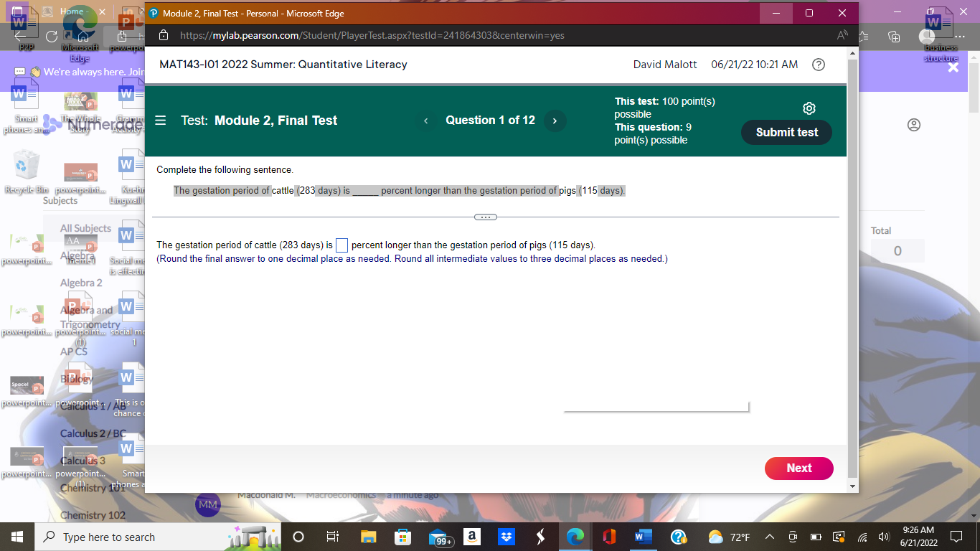980x551 pixels.
Task: Open the Question 1 of 12 selector
Action: point(490,121)
